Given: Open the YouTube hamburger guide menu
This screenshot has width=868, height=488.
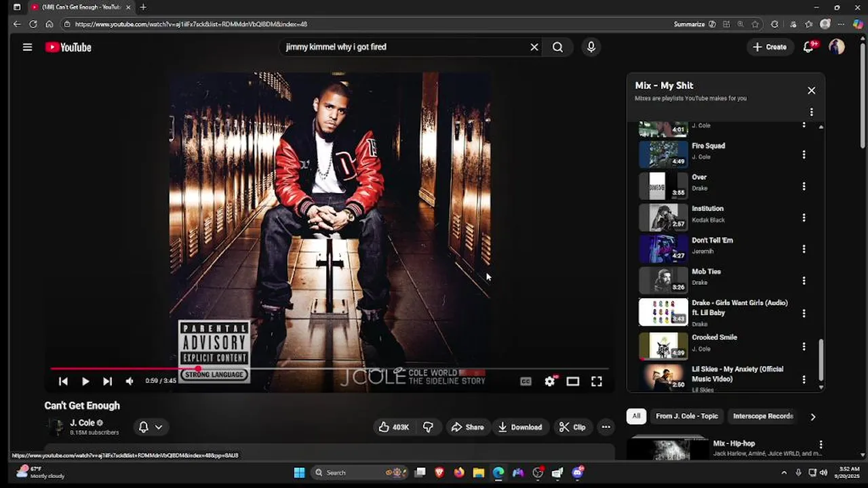Looking at the screenshot, I should (x=27, y=47).
